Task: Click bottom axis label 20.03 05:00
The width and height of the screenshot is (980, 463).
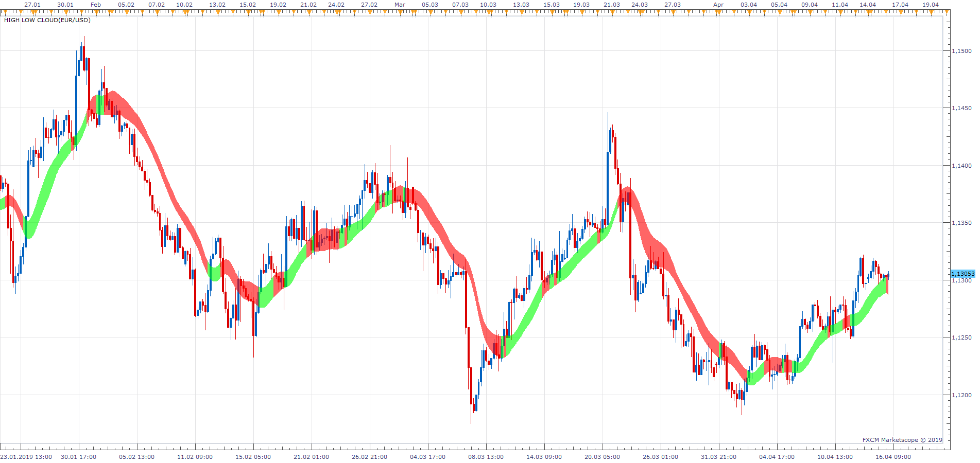Action: [603, 457]
